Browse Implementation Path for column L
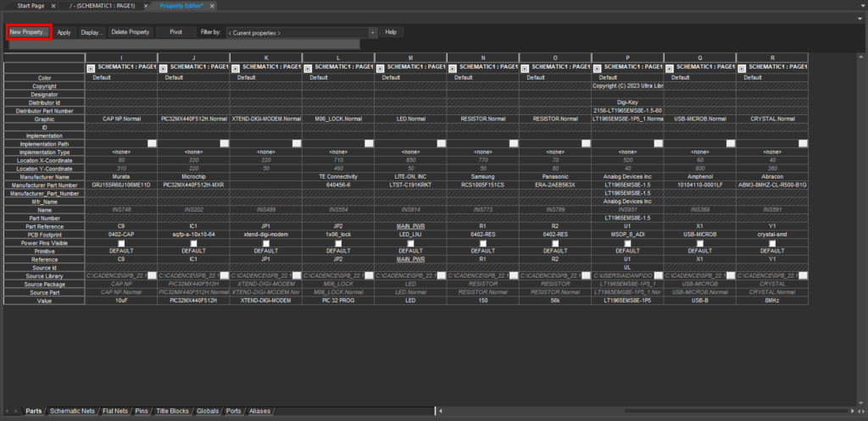 [369, 143]
